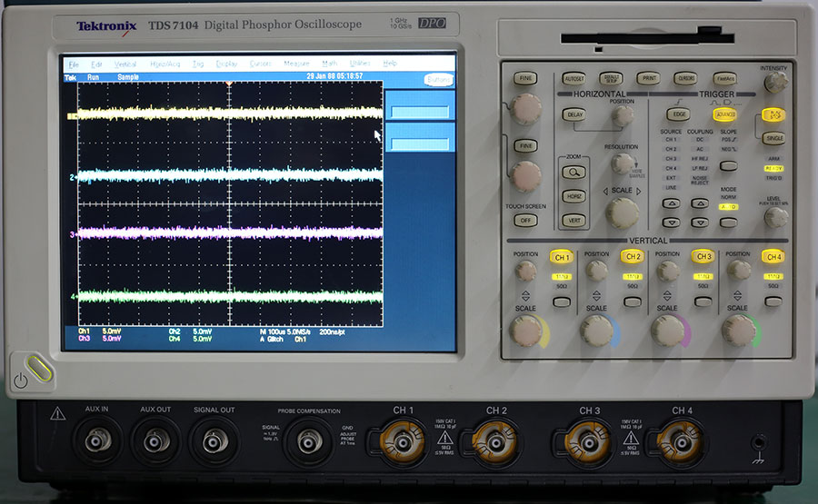The height and width of the screenshot is (504, 818).
Task: Toggle the TOUCH SCREEN OFF button
Action: [525, 221]
